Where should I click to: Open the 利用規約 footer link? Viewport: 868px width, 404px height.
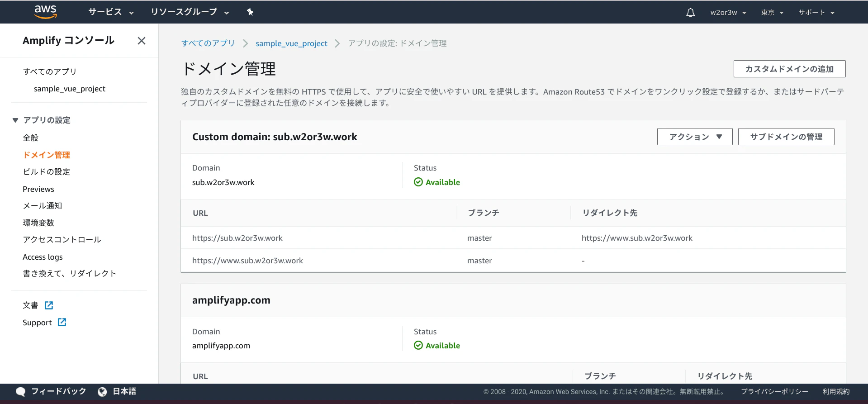[836, 392]
